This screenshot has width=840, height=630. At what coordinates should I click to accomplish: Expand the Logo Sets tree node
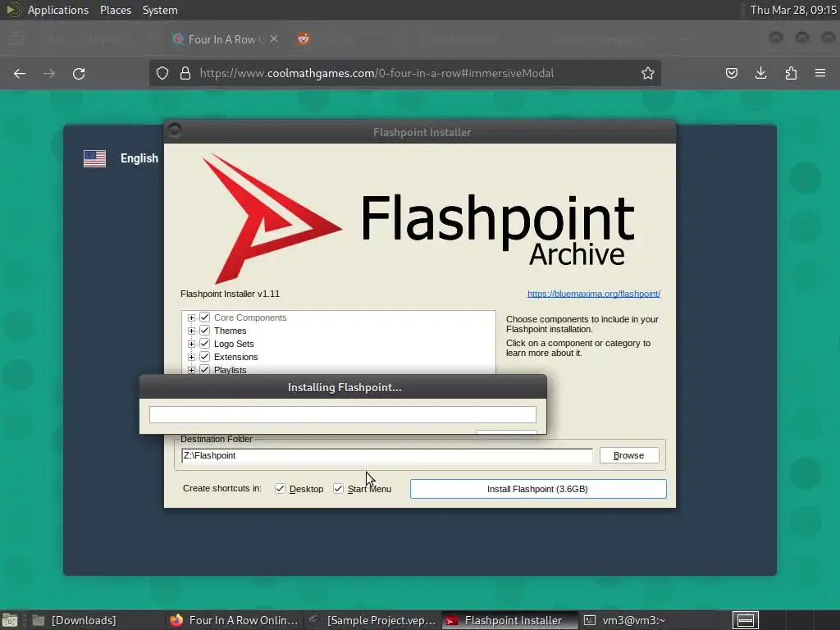(x=191, y=344)
